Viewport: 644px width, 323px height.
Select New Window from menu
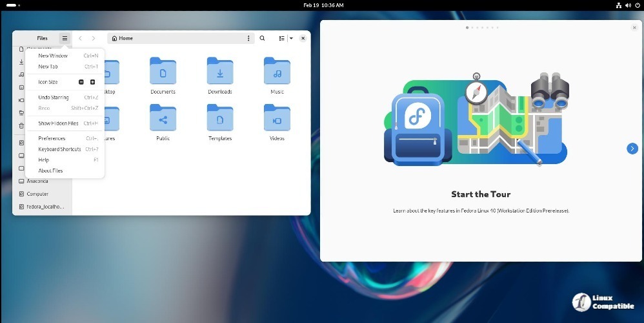click(53, 56)
